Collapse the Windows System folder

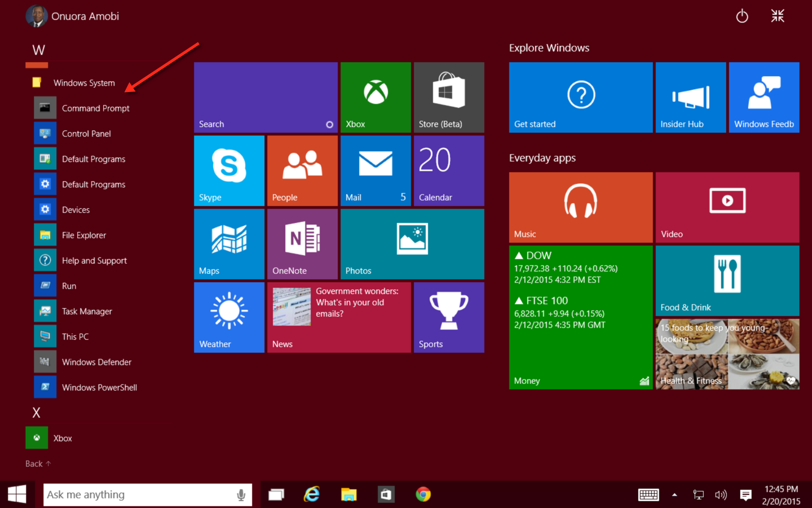pos(83,83)
